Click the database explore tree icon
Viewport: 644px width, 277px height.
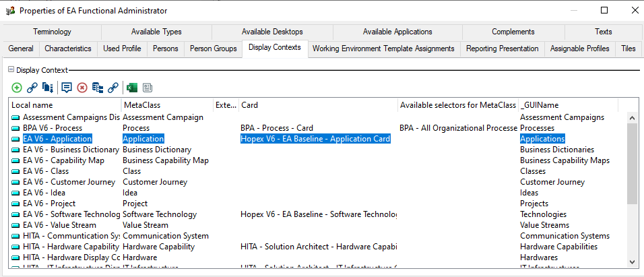(x=97, y=88)
